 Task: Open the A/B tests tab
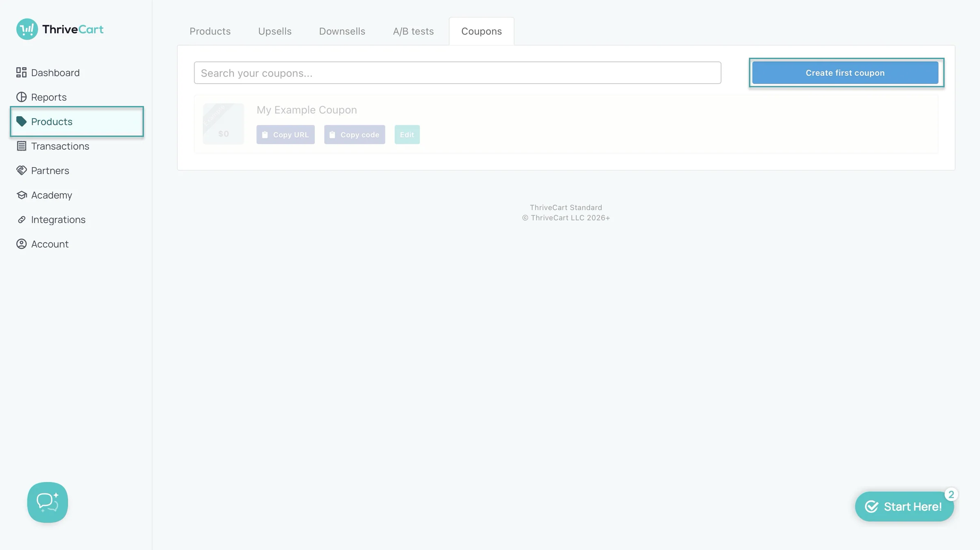(413, 31)
